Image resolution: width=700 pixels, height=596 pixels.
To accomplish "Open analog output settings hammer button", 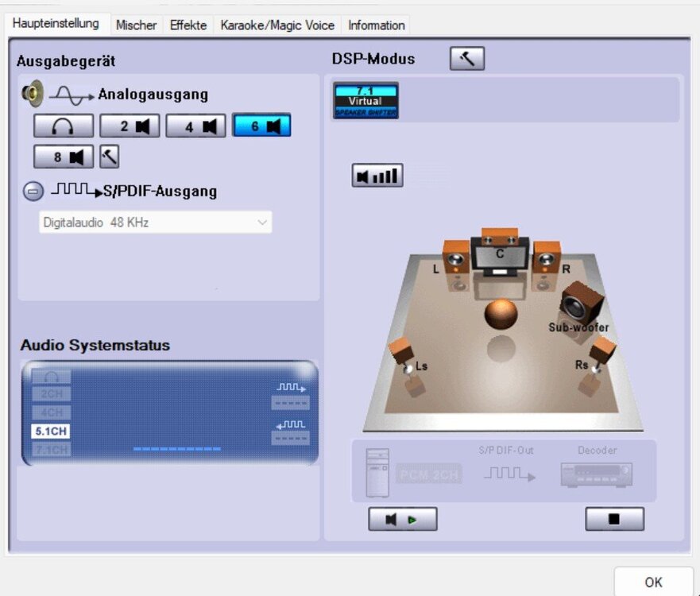I will pos(110,157).
